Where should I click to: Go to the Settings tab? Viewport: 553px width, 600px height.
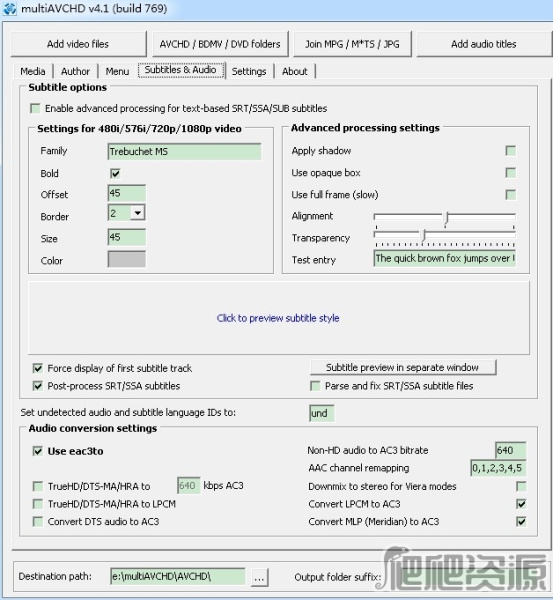[x=249, y=71]
